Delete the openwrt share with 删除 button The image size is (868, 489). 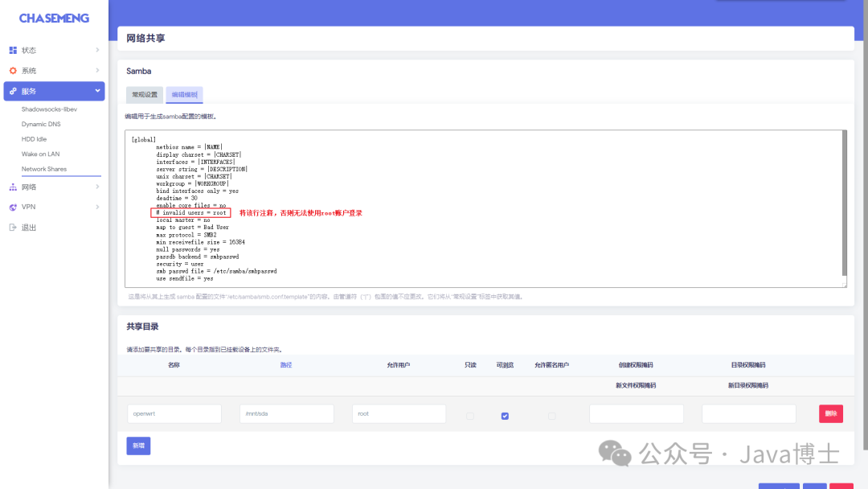point(832,413)
